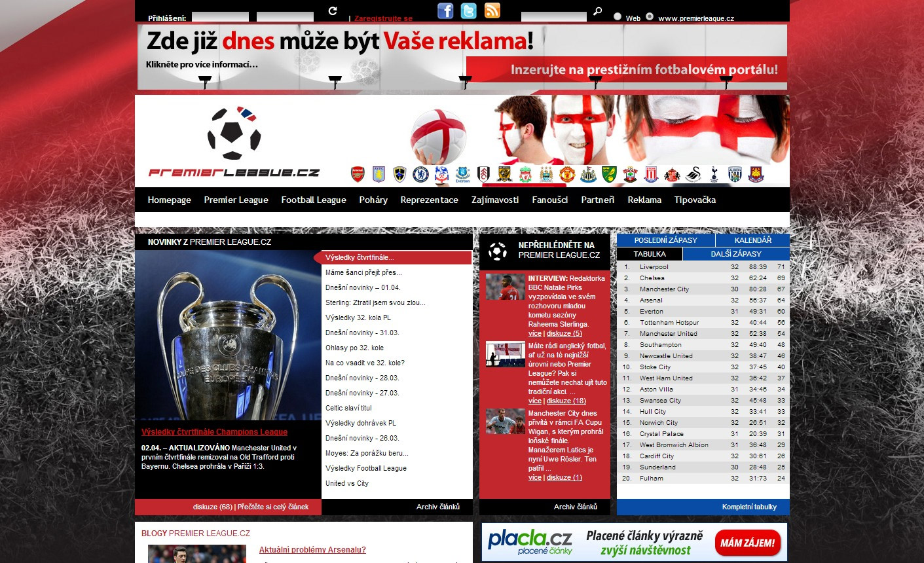The image size is (924, 563).
Task: Click the PremierLeague.cz site logo
Action: pos(234,142)
